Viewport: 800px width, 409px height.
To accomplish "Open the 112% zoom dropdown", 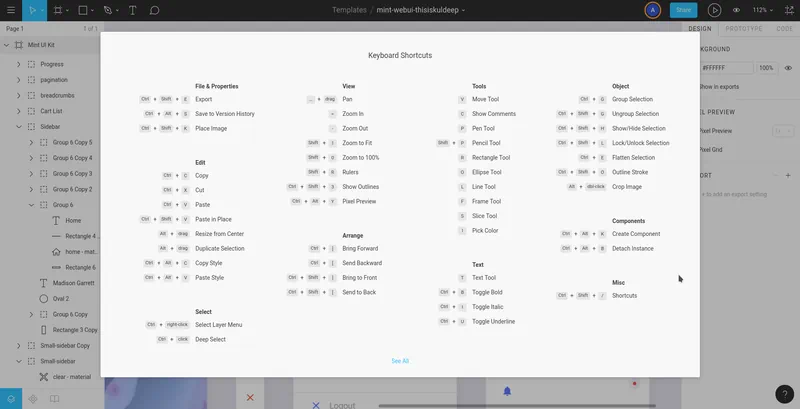I will [x=763, y=10].
